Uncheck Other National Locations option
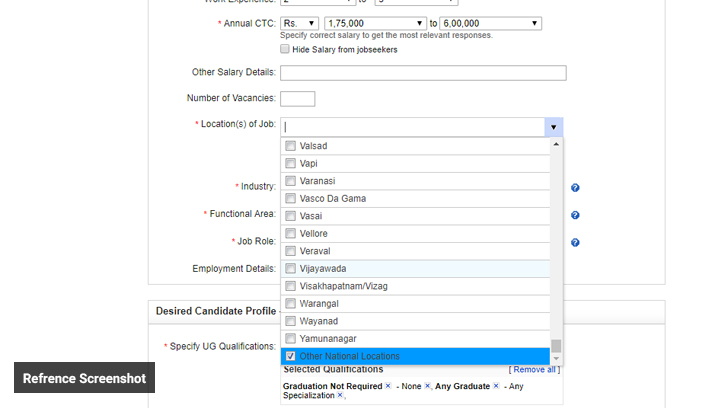711x408 pixels. [291, 356]
